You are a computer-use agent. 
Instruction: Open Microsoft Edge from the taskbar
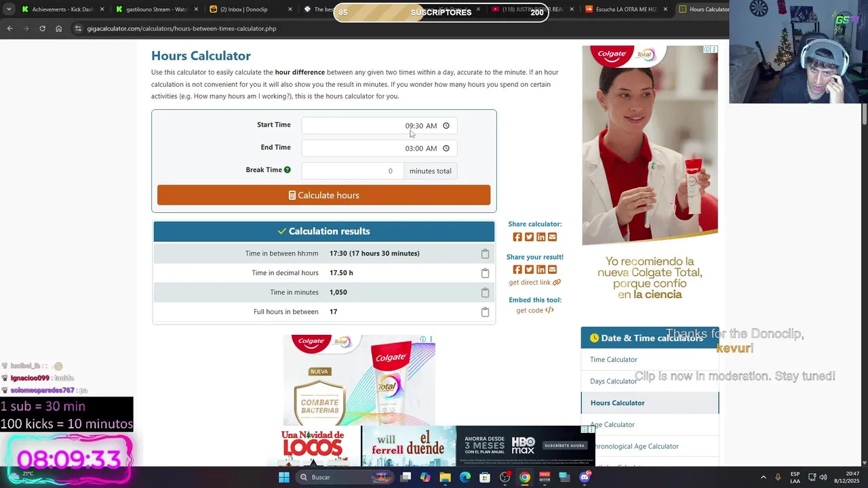click(465, 477)
